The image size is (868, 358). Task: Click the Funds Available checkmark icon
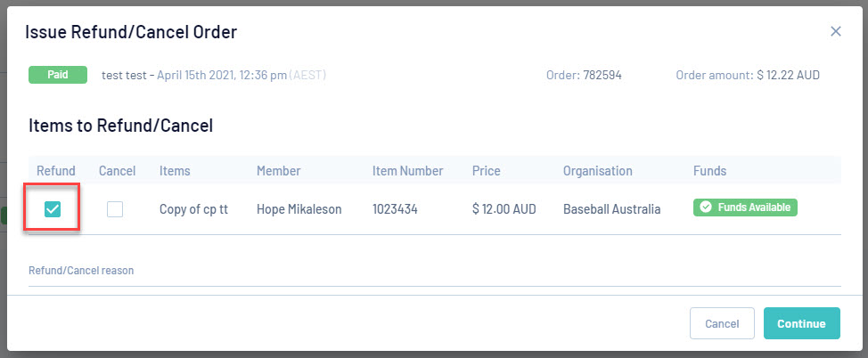click(x=706, y=207)
